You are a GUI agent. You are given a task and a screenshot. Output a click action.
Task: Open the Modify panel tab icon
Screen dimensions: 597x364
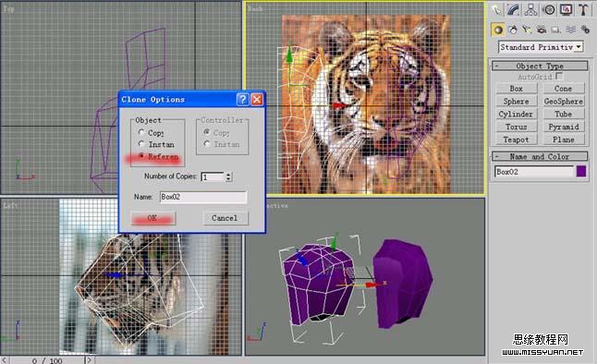point(513,10)
